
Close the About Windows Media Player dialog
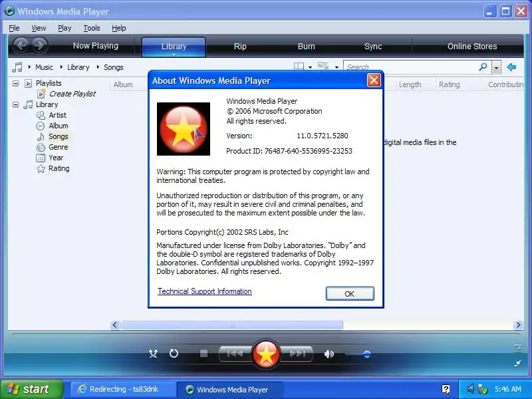374,80
